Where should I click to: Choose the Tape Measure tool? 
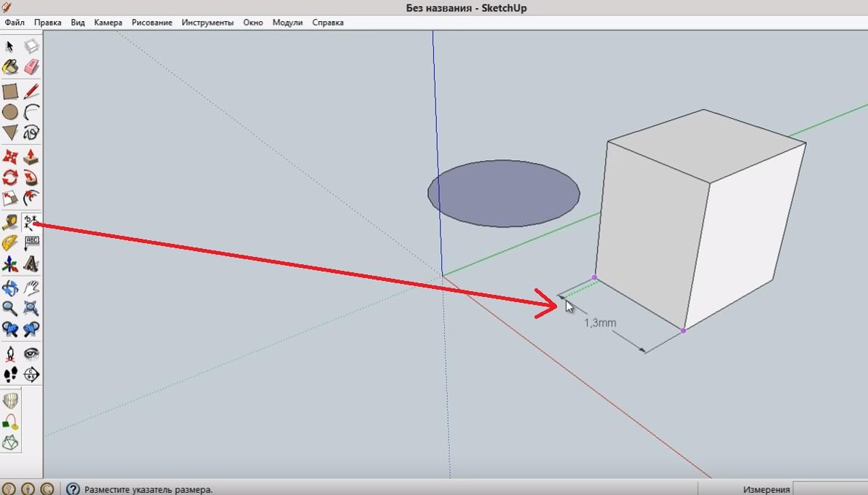tap(10, 222)
